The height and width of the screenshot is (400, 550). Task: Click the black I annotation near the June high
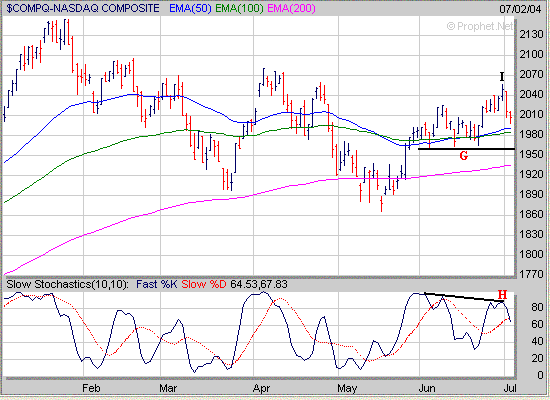[502, 76]
